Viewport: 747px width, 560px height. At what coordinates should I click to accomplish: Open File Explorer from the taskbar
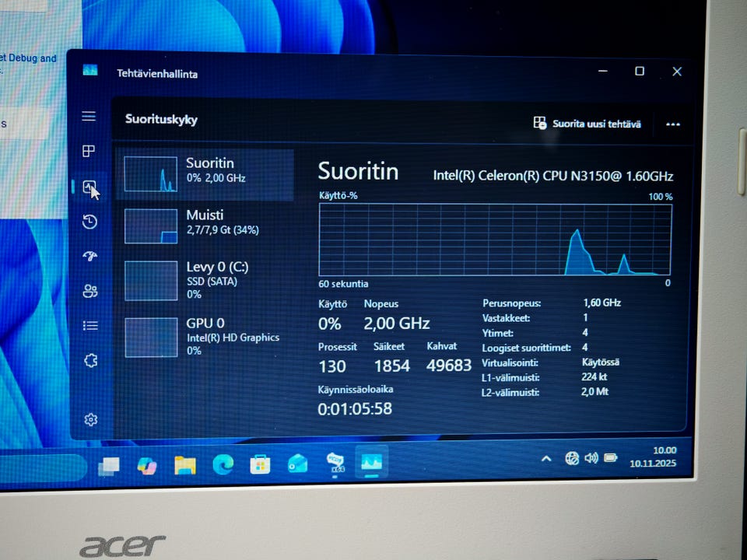(x=185, y=465)
